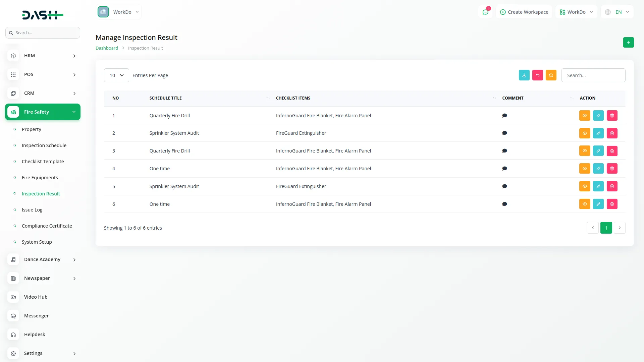The image size is (644, 362).
Task: Open Issue Log in sidebar
Action: coord(32,210)
